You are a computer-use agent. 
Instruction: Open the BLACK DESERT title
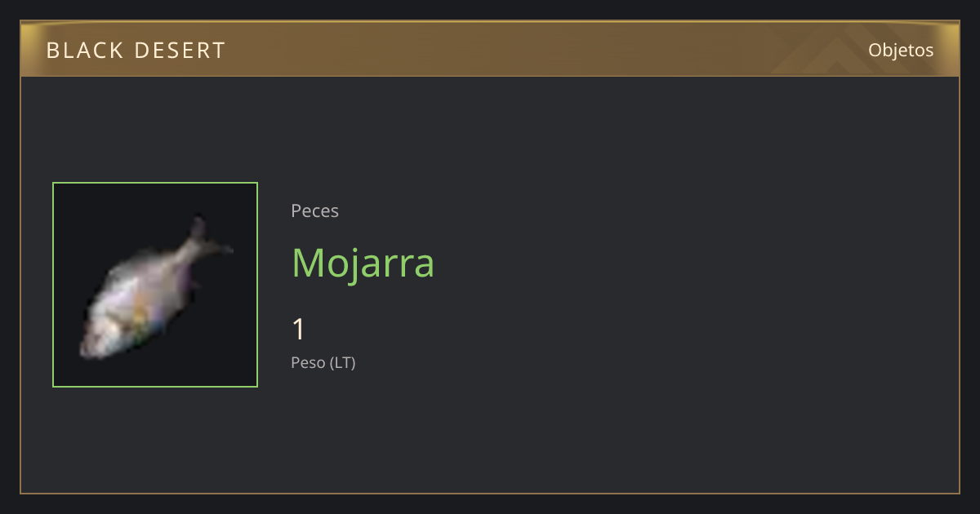click(x=136, y=51)
